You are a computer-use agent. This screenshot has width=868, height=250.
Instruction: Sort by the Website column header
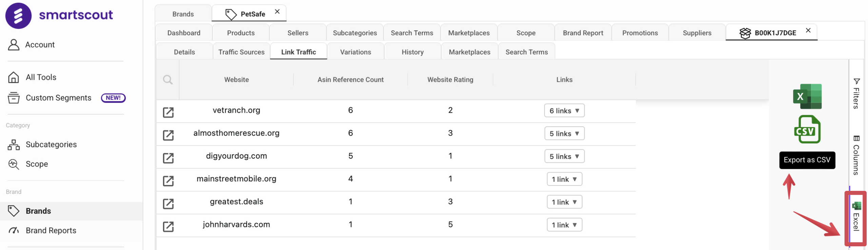click(x=236, y=79)
